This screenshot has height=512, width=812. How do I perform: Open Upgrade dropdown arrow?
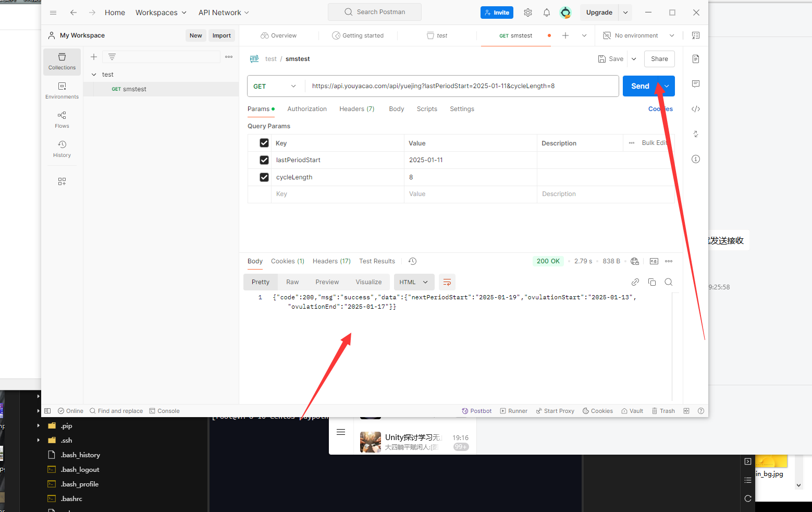click(x=625, y=13)
